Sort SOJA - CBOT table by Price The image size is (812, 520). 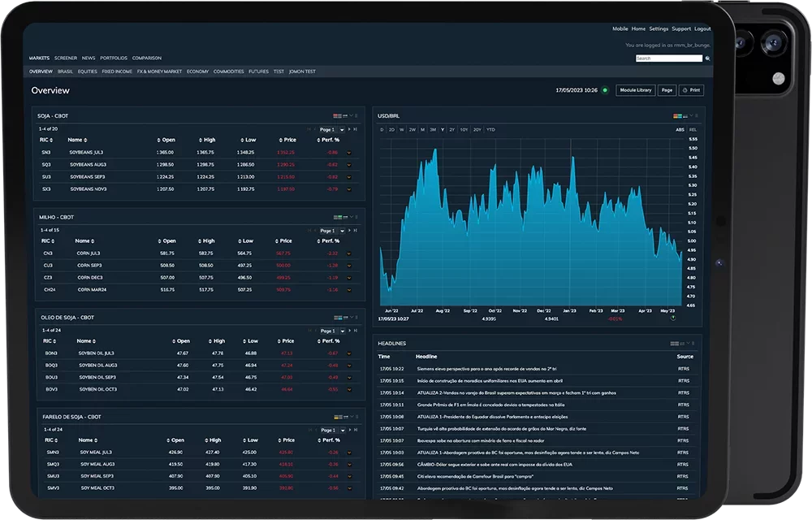[287, 140]
